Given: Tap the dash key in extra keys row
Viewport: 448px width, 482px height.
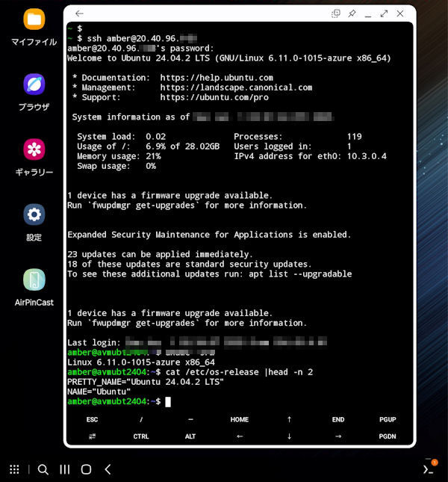Looking at the screenshot, I should tap(190, 419).
